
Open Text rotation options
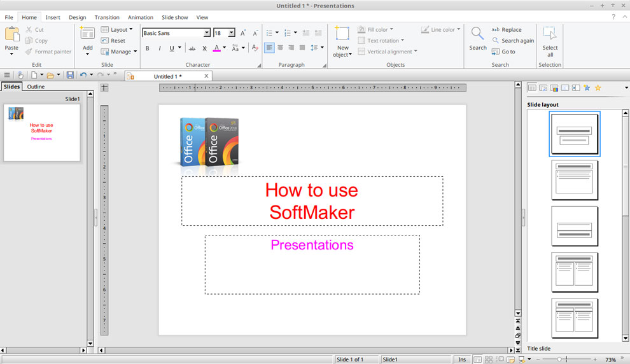[x=381, y=41]
